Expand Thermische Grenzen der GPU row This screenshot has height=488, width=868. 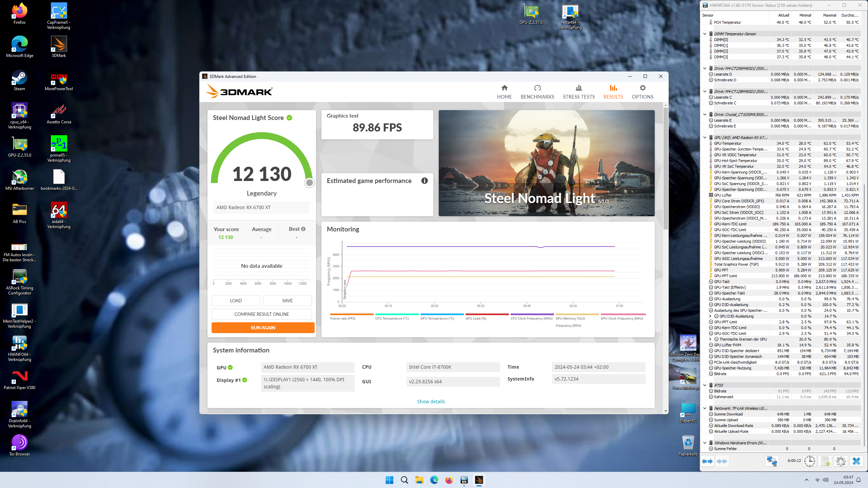pyautogui.click(x=710, y=339)
